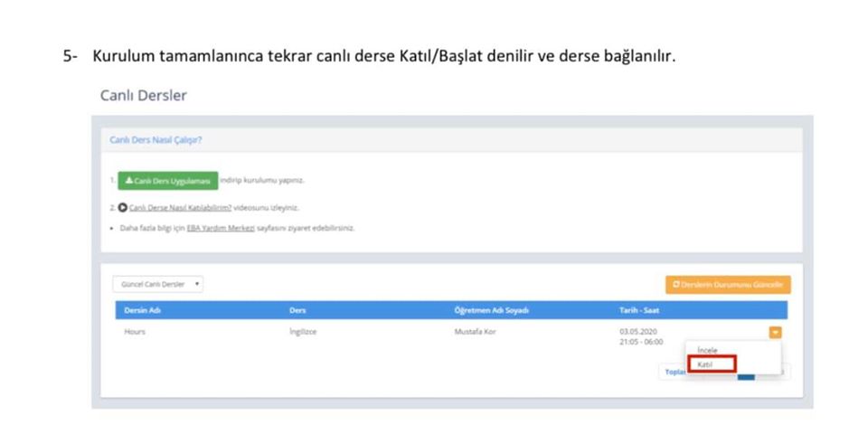
Task: Select the 03.05.2020 date cell
Action: [x=641, y=336]
